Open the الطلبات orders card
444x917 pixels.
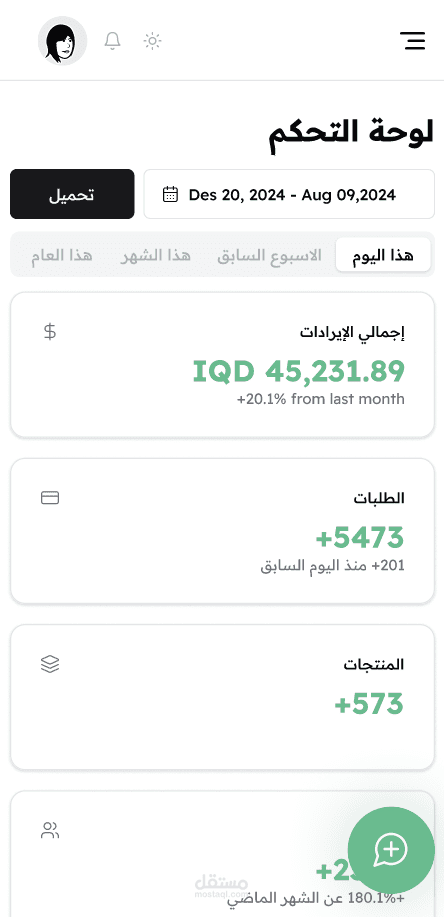222,531
